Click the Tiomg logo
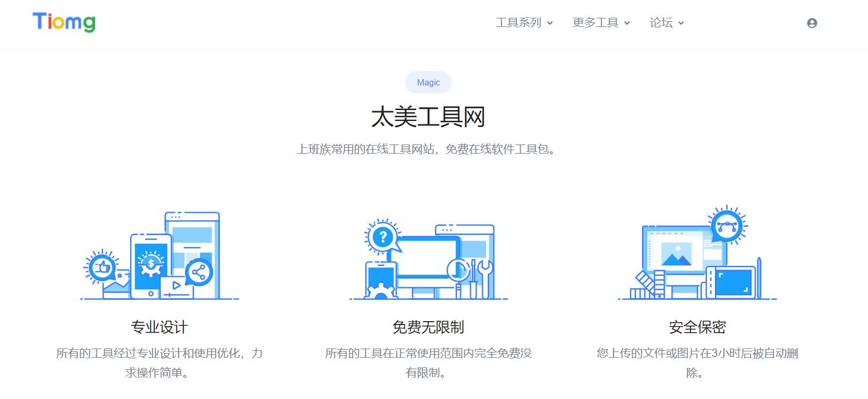Image resolution: width=868 pixels, height=399 pixels. tap(63, 22)
